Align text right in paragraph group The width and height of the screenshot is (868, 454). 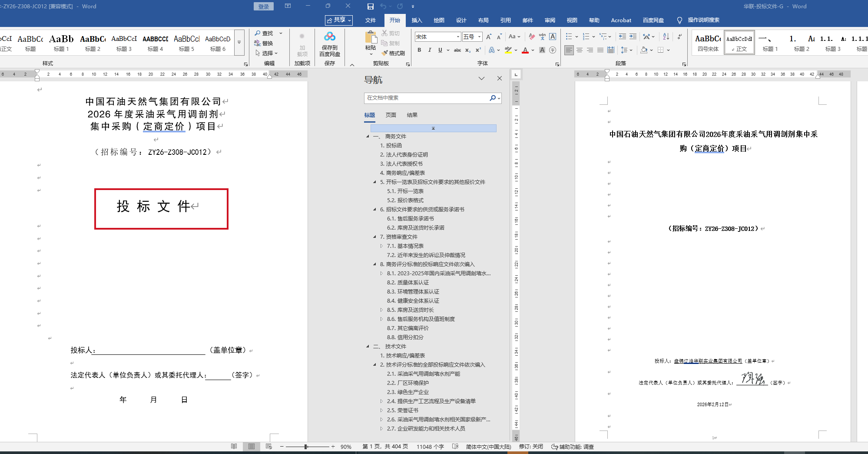coord(590,50)
